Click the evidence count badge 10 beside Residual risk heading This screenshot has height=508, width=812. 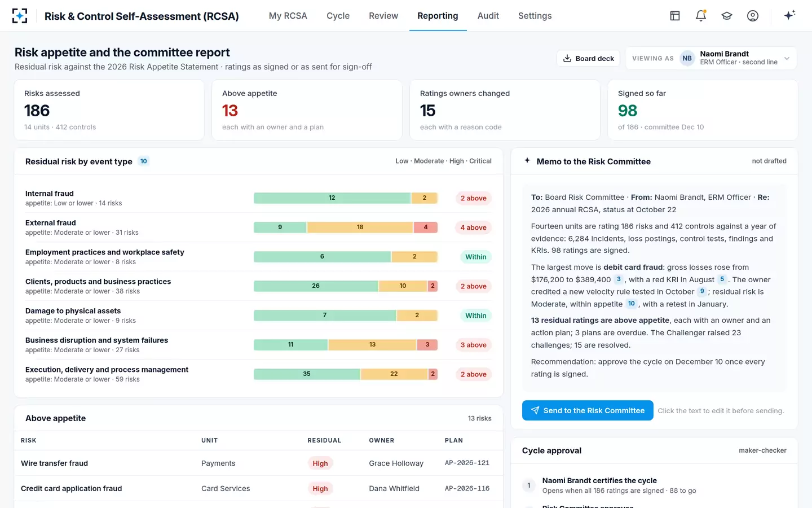[x=144, y=161]
